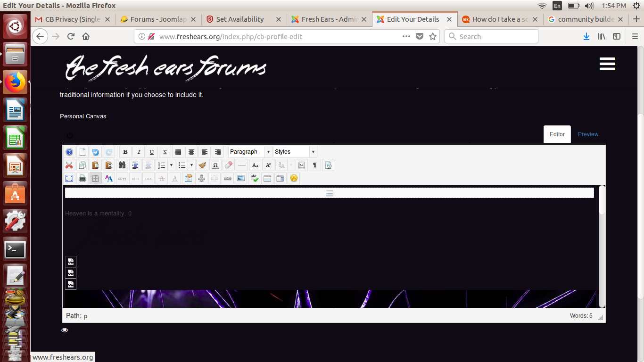Screen dimensions: 644x362
Task: Toggle underline formatting
Action: [x=151, y=152]
